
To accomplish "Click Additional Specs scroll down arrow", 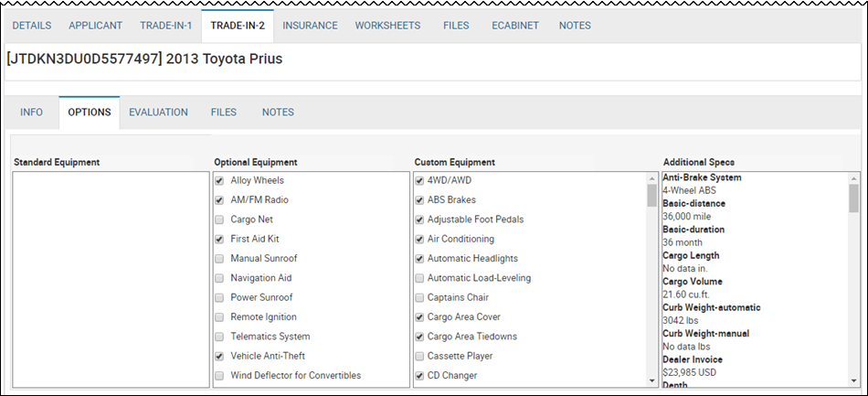I will pyautogui.click(x=853, y=381).
